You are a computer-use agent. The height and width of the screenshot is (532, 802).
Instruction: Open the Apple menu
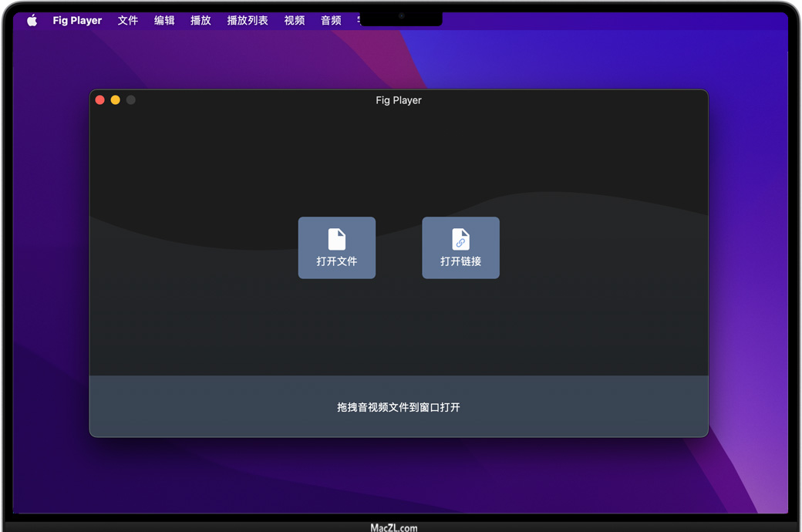point(32,21)
